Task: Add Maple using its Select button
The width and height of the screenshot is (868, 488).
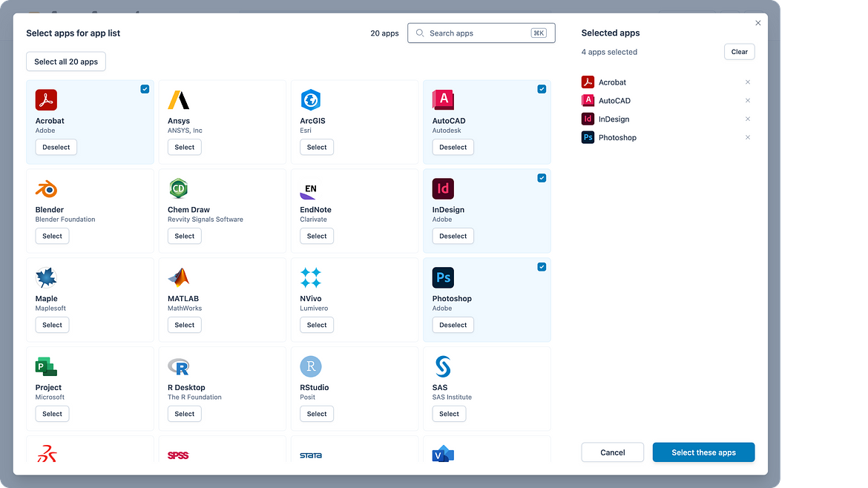Action: pos(52,325)
